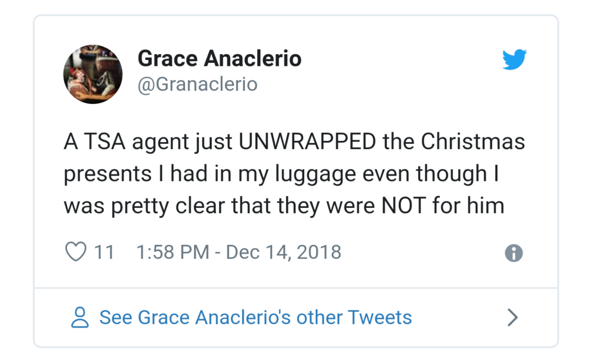
Task: Click the tweet line 'presents I had in my luggage'
Action: click(x=209, y=174)
